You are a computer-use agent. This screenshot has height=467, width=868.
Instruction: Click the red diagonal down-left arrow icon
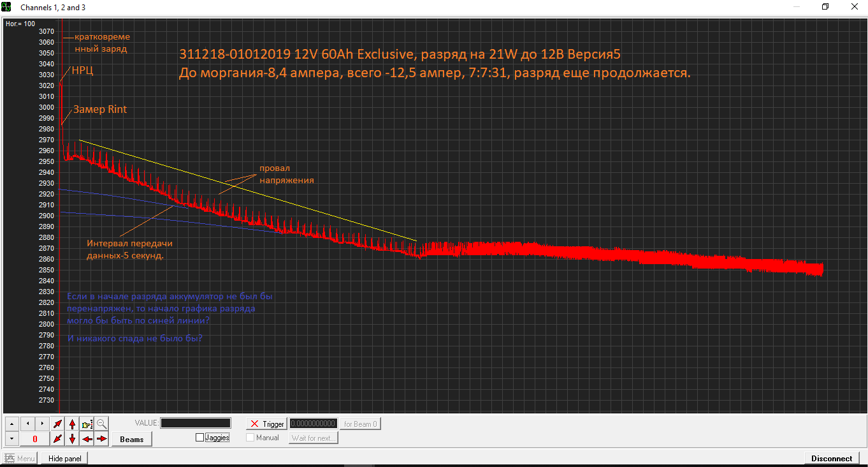coord(58,438)
